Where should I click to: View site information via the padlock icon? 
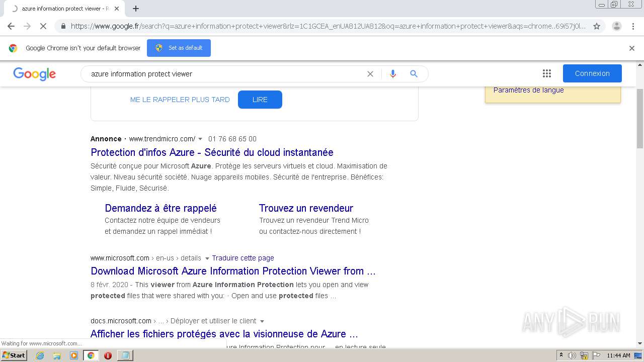(x=63, y=26)
